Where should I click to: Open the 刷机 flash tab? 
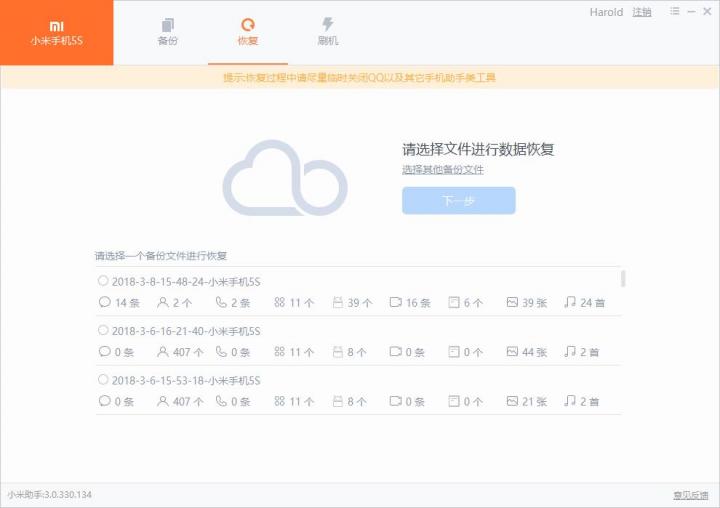click(x=328, y=32)
